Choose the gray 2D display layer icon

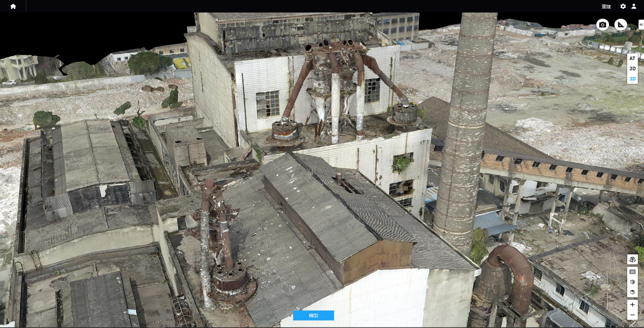632,272
